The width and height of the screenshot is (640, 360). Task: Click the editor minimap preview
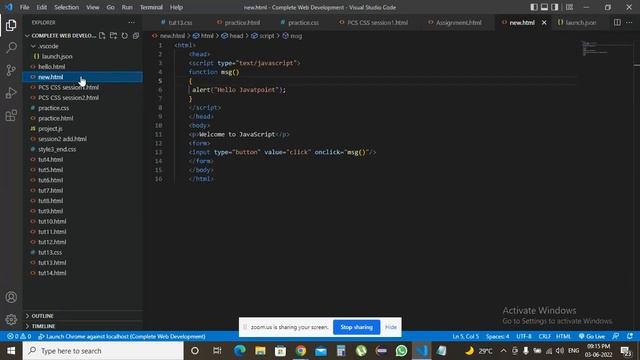pyautogui.click(x=607, y=48)
